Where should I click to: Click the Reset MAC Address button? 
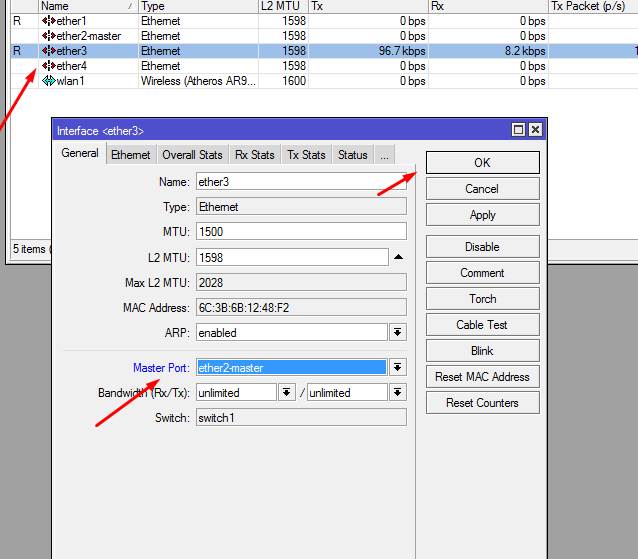click(482, 377)
